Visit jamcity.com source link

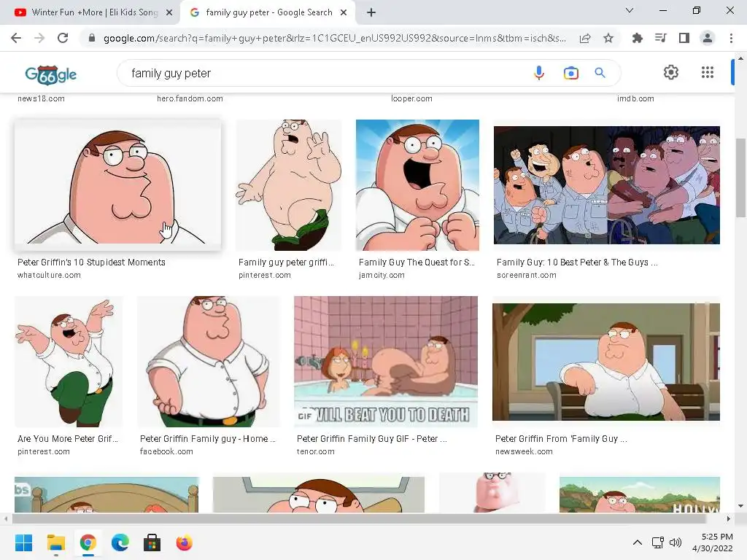(382, 275)
